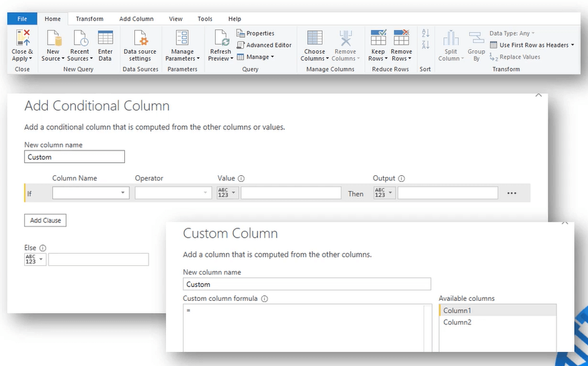
Task: Click the Choose Columns icon
Action: click(314, 38)
